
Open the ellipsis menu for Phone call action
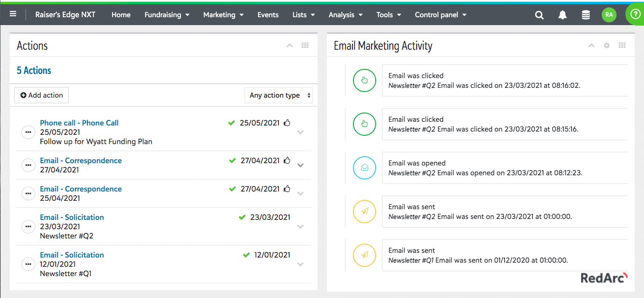coord(28,132)
